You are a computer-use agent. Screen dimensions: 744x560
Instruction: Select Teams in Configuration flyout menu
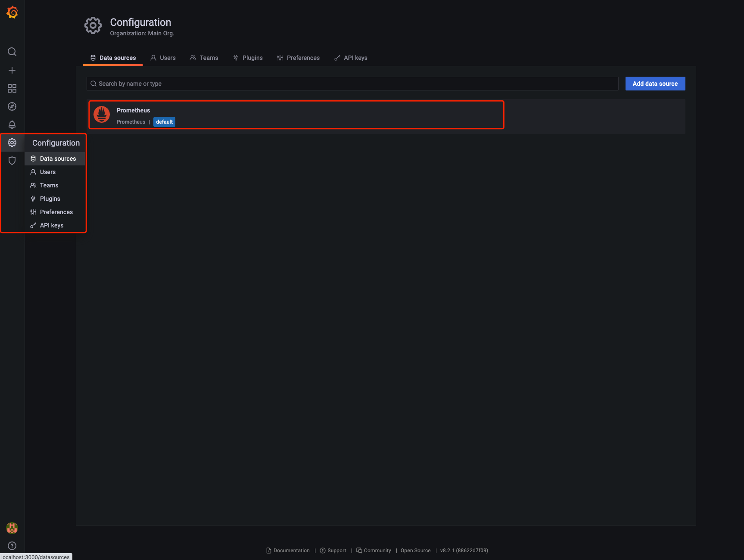pos(55,185)
